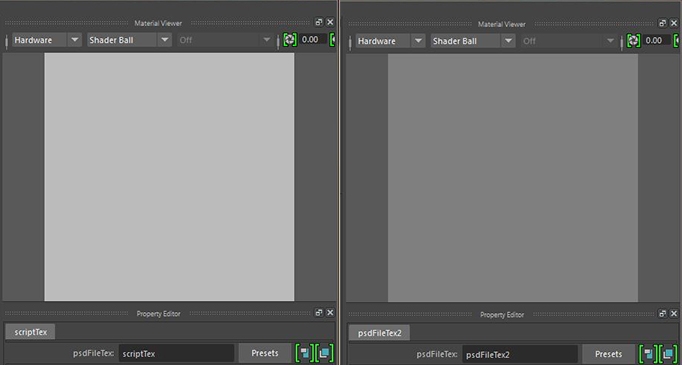Open the Shader Ball dropdown in left viewer
Image resolution: width=682 pixels, height=365 pixels.
164,40
